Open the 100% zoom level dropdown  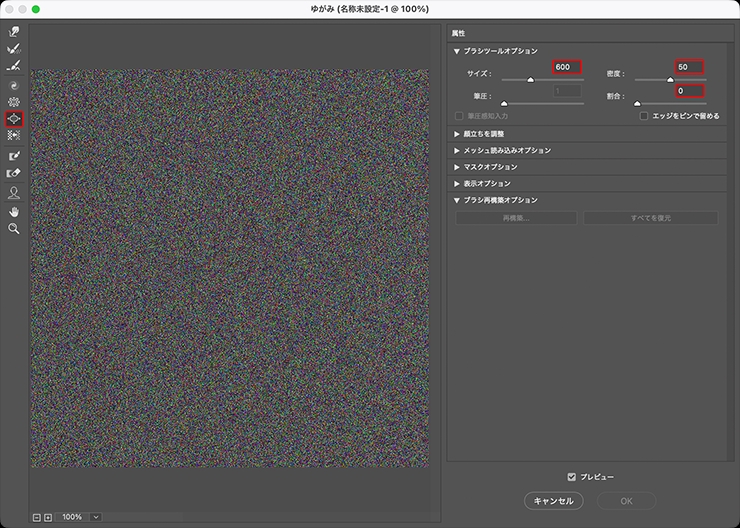96,517
